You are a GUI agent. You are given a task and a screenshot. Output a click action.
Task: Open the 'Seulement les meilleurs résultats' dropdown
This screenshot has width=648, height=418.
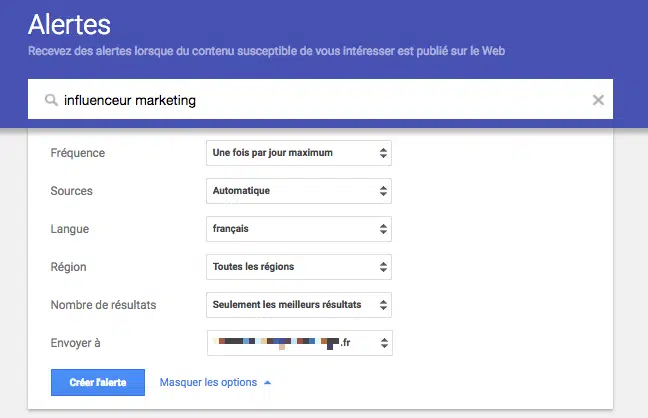point(298,305)
